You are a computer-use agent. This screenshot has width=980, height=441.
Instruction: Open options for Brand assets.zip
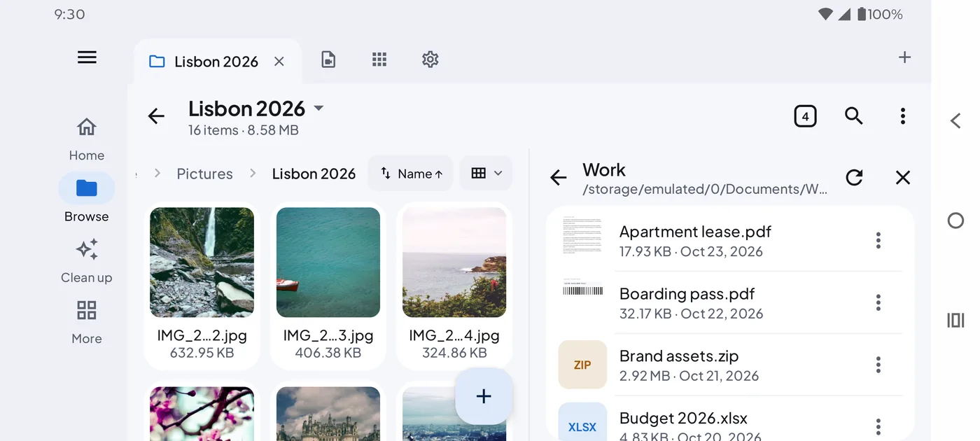(x=878, y=365)
